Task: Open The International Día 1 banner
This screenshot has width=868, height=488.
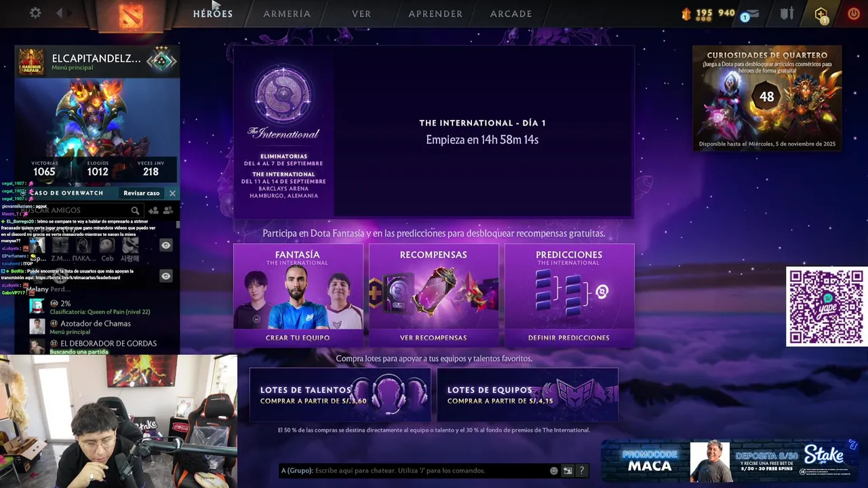Action: (482, 131)
